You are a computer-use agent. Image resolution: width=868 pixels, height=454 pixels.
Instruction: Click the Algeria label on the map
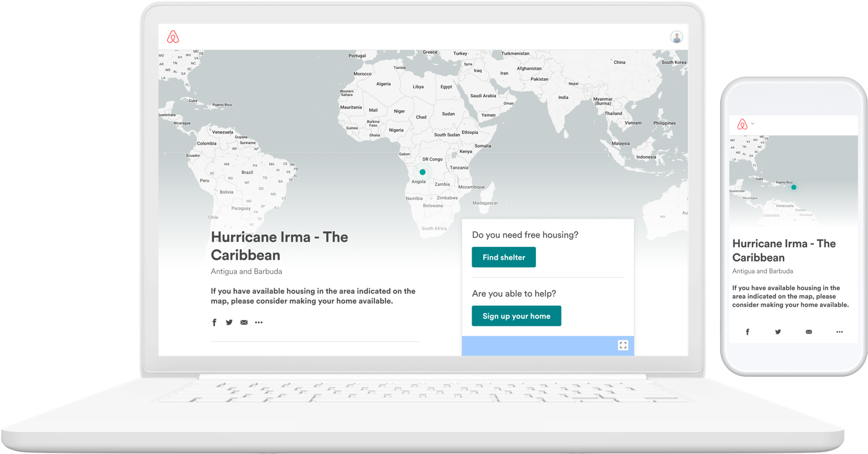click(383, 84)
